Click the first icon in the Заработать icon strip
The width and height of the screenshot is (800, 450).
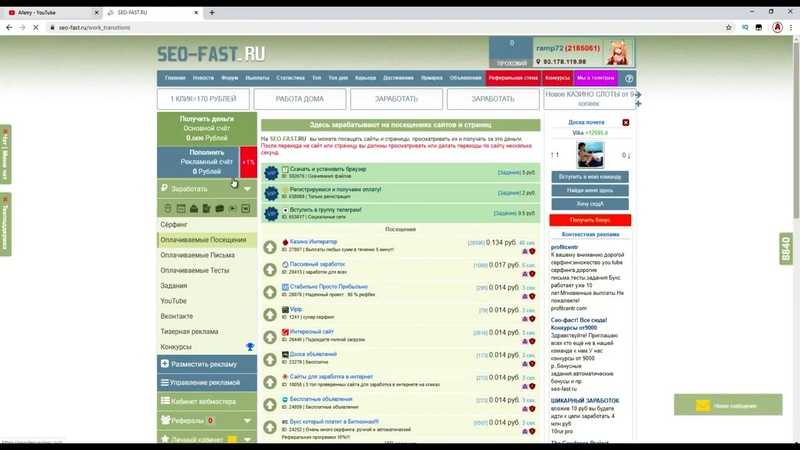(168, 209)
